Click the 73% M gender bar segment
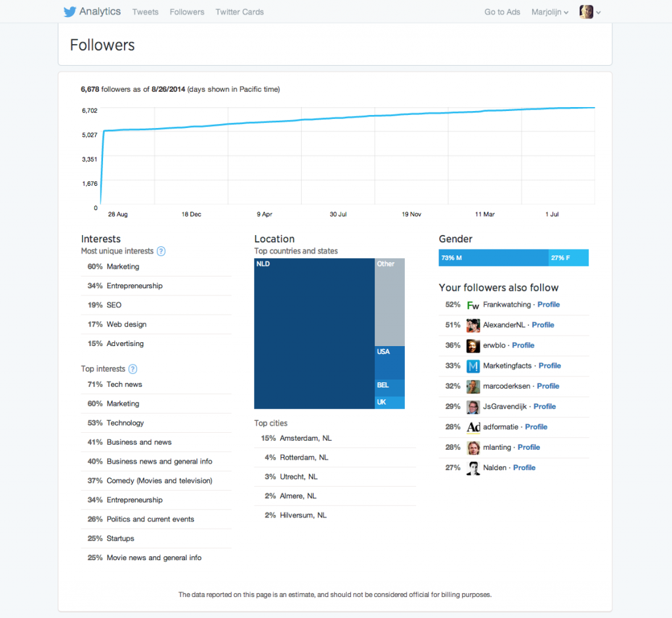The image size is (672, 618). tap(493, 258)
